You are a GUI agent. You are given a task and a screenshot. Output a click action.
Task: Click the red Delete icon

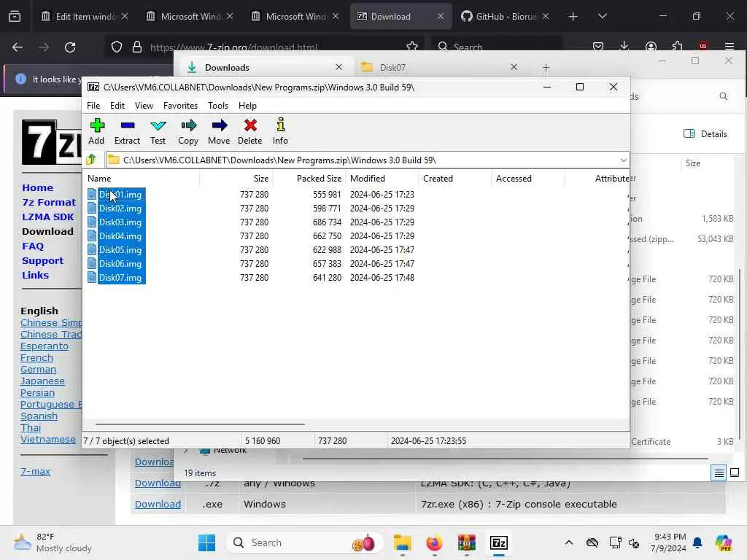[x=250, y=131]
